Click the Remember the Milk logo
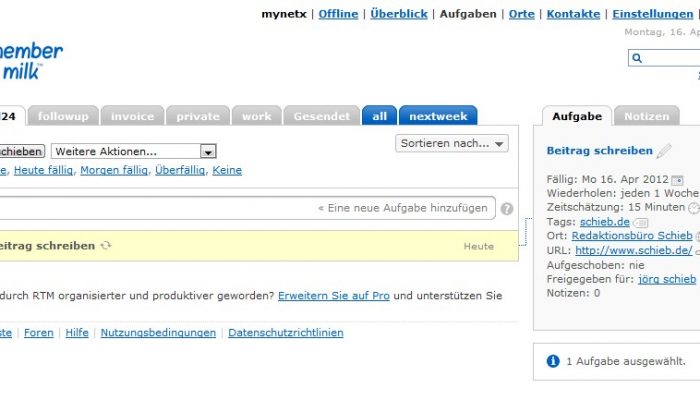Image resolution: width=700 pixels, height=400 pixels. coord(30,61)
